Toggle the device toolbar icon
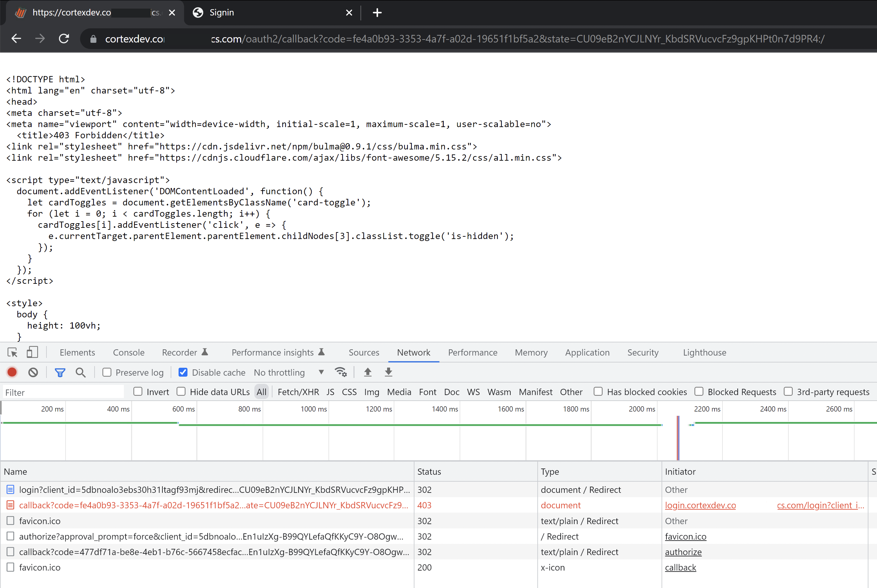 (32, 352)
